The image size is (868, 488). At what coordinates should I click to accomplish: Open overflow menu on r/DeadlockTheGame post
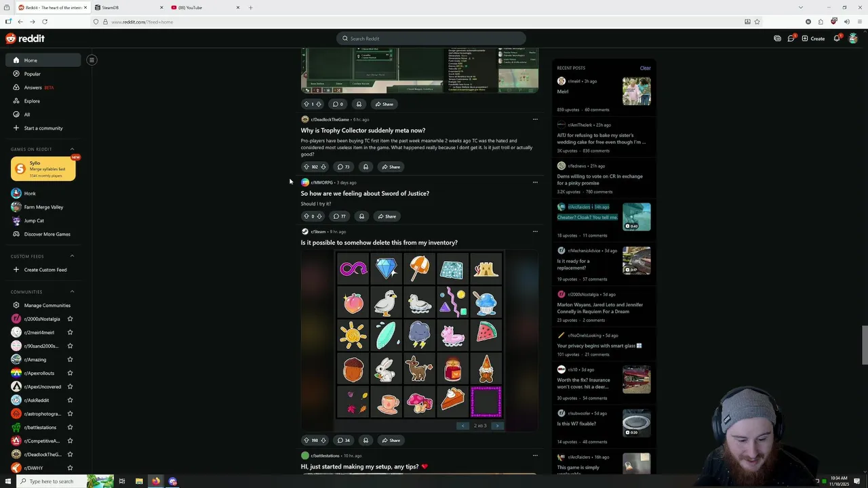point(535,119)
